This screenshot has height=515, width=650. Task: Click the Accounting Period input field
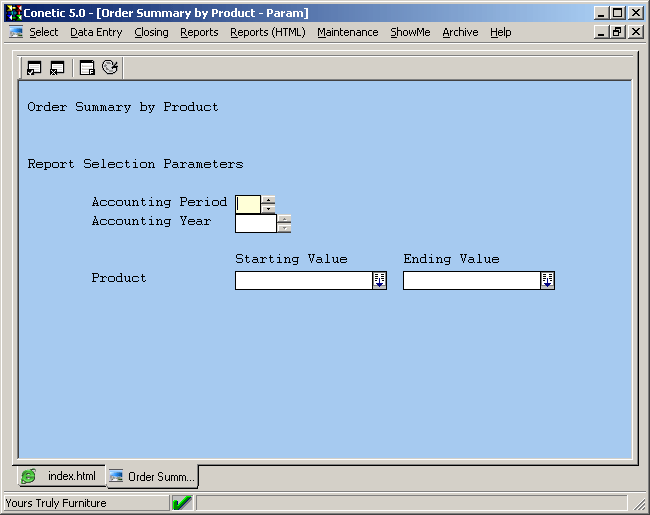247,204
